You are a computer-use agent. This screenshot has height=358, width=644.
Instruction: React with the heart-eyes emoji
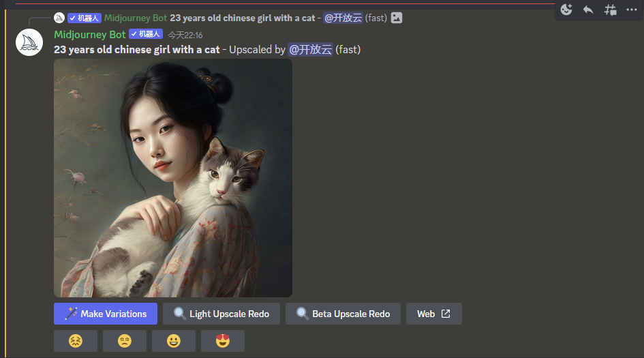point(223,341)
